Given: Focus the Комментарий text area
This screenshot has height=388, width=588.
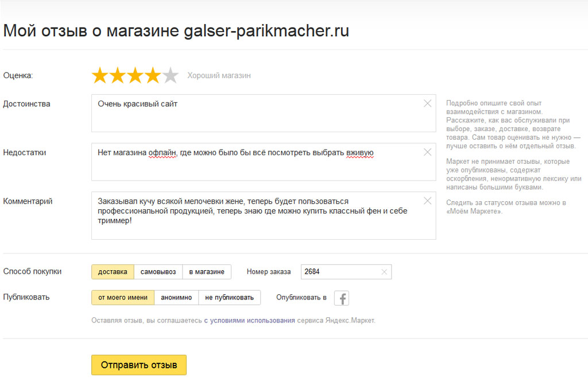Looking at the screenshot, I should (264, 216).
